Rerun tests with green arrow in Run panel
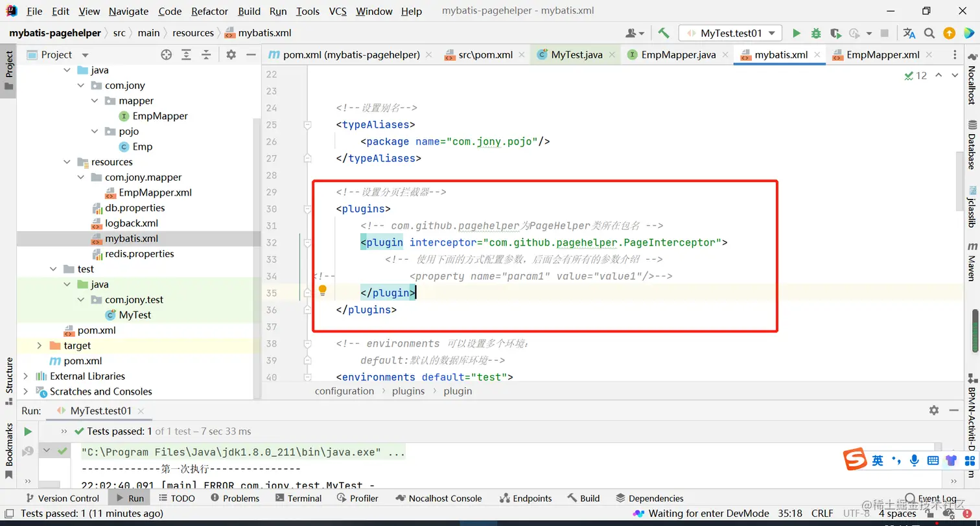The height and width of the screenshot is (526, 980). pyautogui.click(x=28, y=431)
